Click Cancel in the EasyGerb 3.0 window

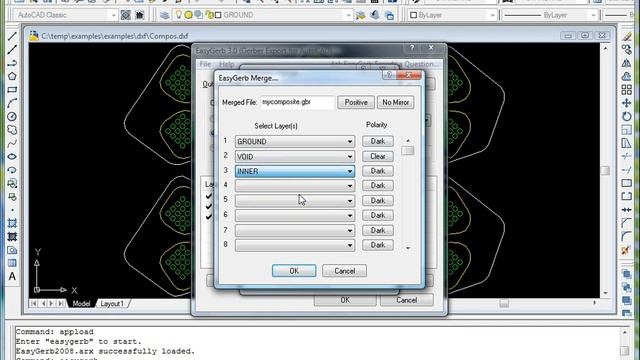point(407,300)
